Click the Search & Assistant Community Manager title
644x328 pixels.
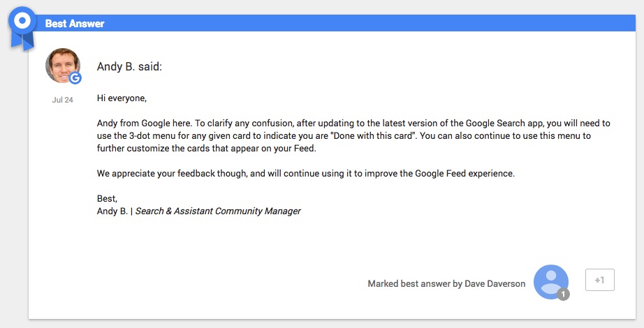pyautogui.click(x=218, y=211)
